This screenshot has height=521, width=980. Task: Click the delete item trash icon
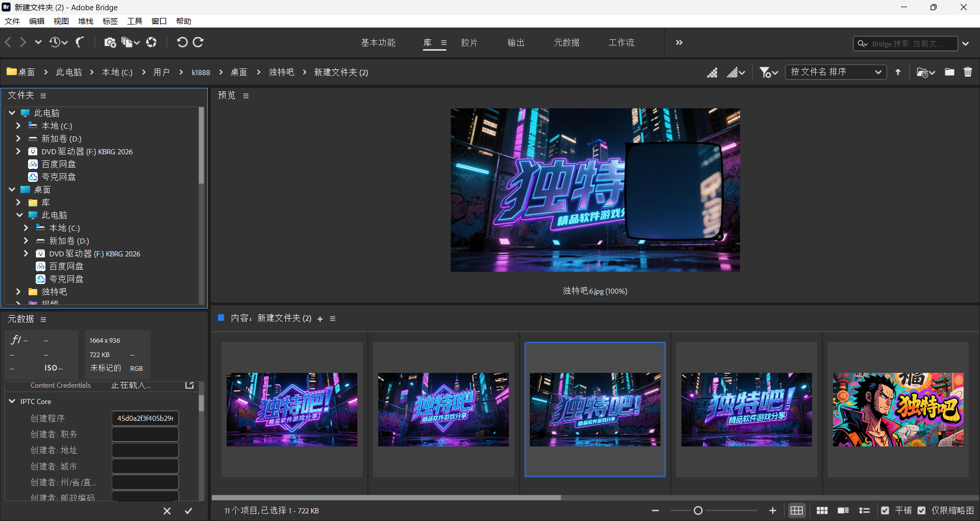968,72
